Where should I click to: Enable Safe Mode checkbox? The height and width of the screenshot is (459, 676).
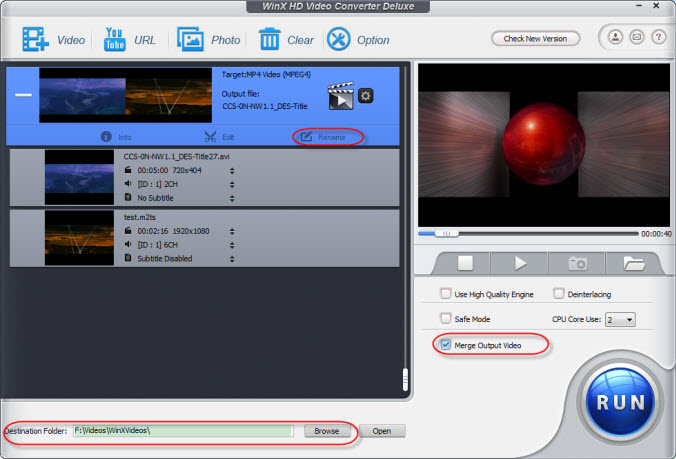(x=445, y=318)
